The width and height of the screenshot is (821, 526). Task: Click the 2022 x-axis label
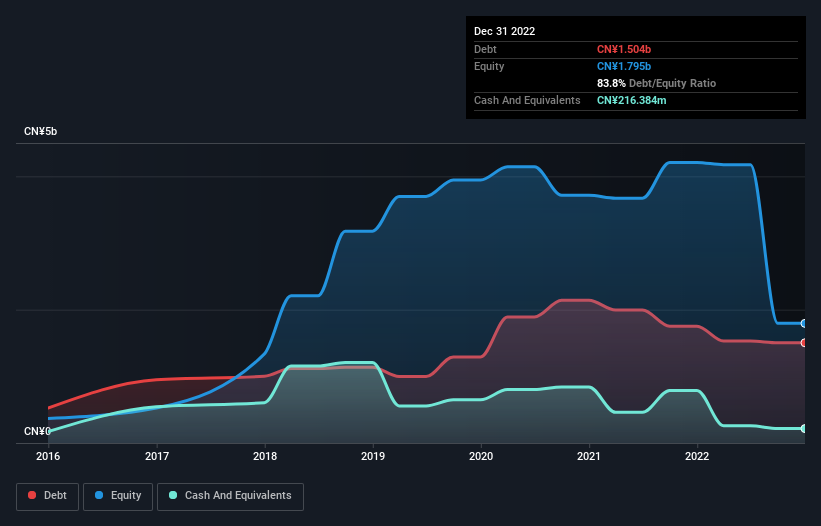(x=697, y=456)
